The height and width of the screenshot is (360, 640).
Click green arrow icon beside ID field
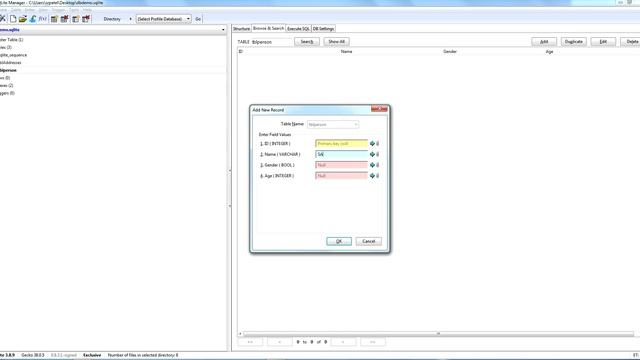pyautogui.click(x=372, y=144)
